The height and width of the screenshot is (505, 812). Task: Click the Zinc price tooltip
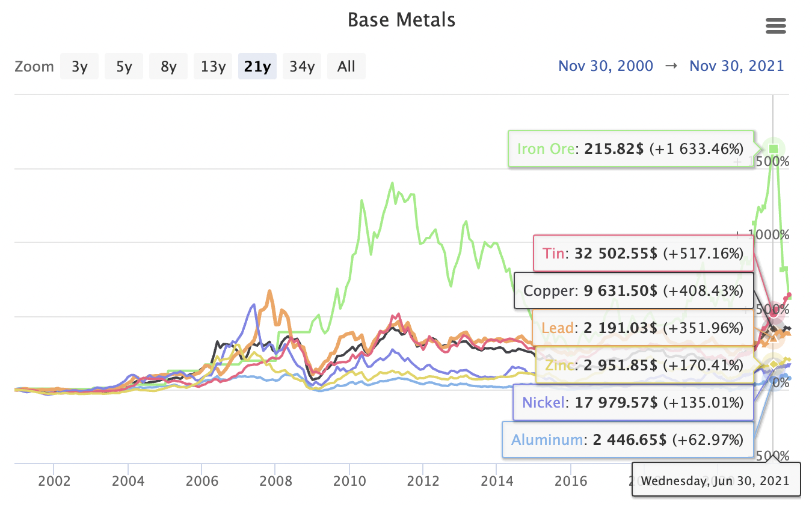[x=644, y=366]
